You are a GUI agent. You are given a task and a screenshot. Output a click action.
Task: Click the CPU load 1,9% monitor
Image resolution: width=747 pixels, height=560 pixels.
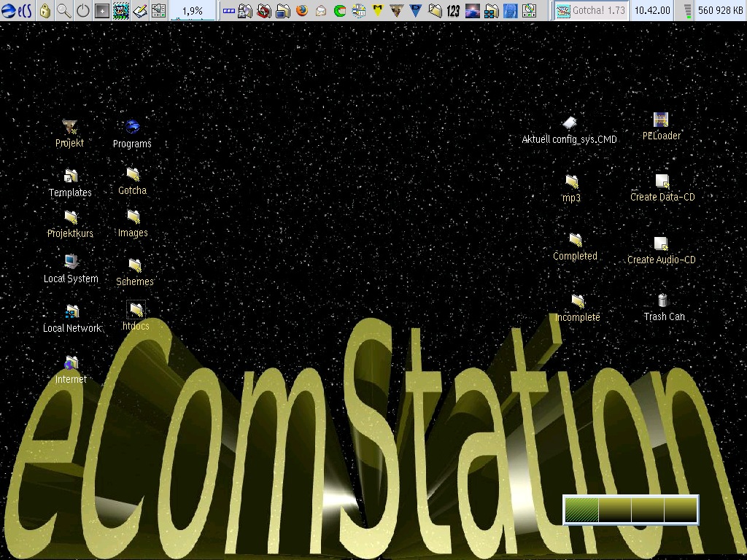point(193,11)
